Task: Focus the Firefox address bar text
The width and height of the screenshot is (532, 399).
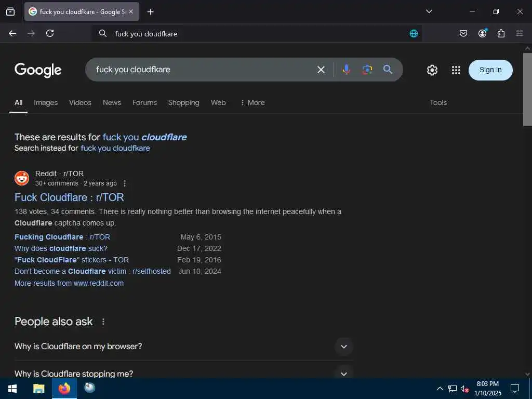Action: pyautogui.click(x=258, y=34)
